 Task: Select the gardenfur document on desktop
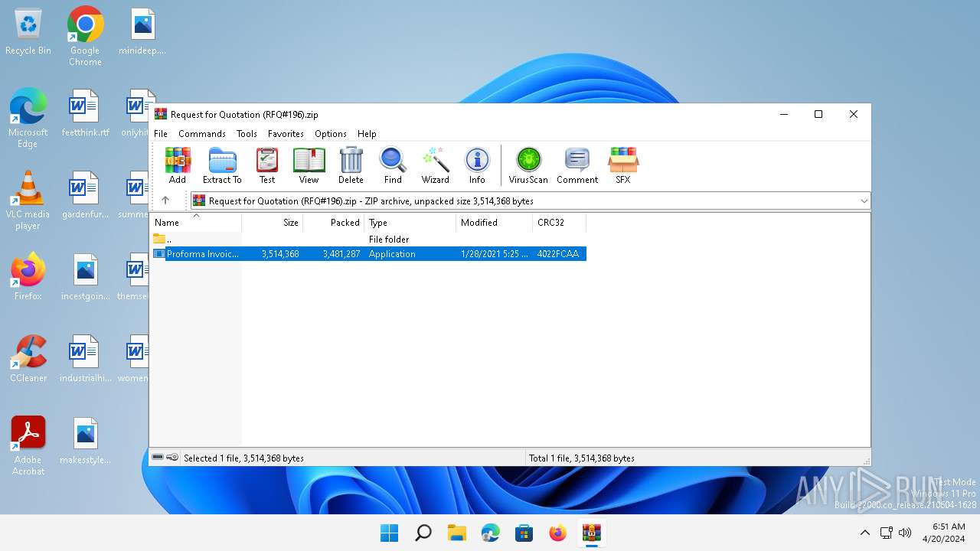coord(85,195)
